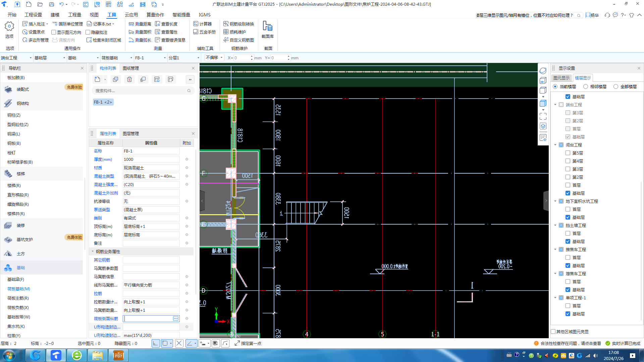Open the 工程设置 ribbon tab

tap(33, 15)
